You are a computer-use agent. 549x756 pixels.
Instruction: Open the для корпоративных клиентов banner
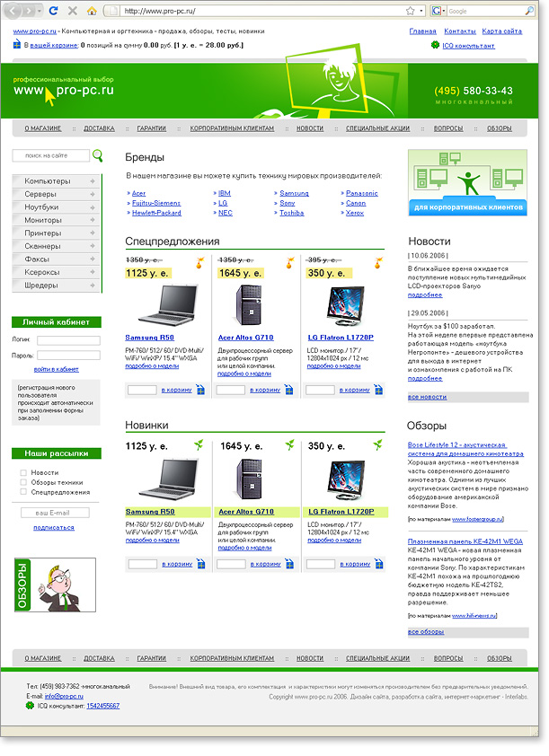click(x=467, y=182)
